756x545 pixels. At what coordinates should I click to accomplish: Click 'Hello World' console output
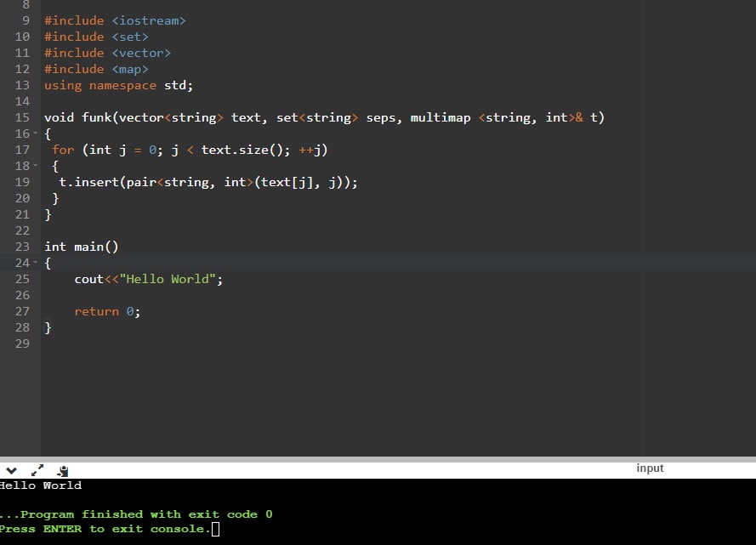tap(41, 485)
